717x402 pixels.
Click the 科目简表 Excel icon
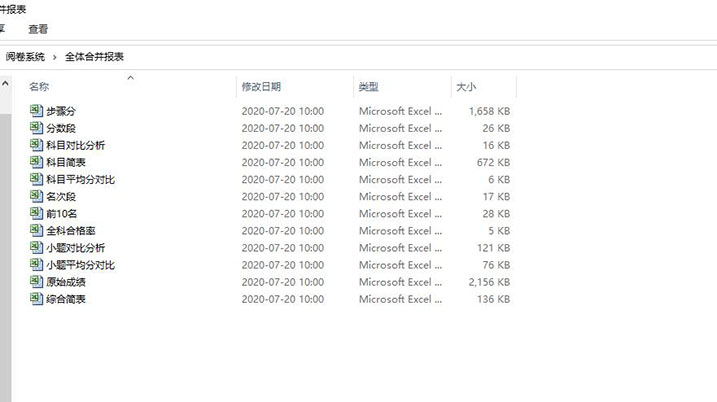pos(37,162)
